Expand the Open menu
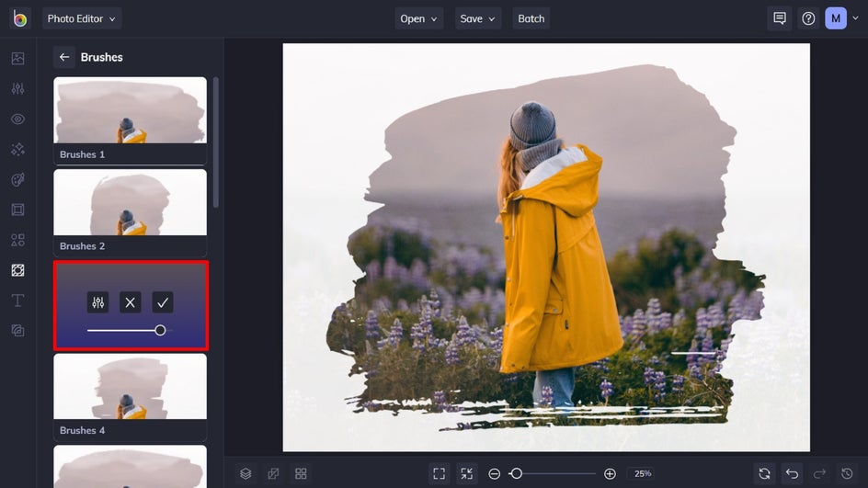Image resolution: width=868 pixels, height=488 pixels. click(418, 18)
